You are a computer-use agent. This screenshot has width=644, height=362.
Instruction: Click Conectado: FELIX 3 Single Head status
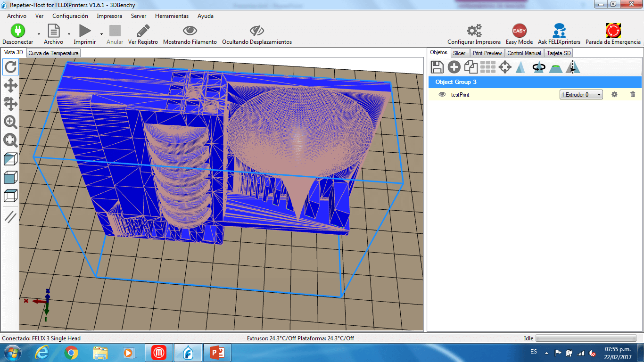pos(41,338)
